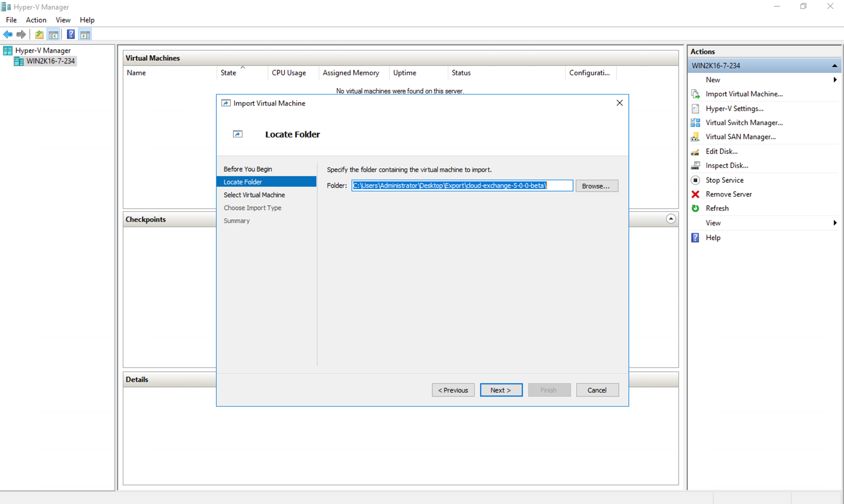Click the Next > button
This screenshot has width=844, height=504.
pos(501,390)
